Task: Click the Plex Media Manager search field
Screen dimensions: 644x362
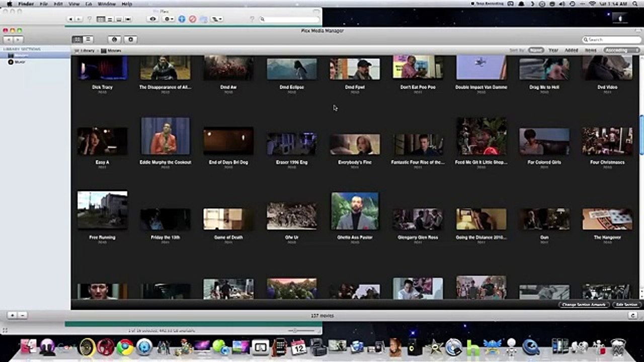Action: [612, 39]
